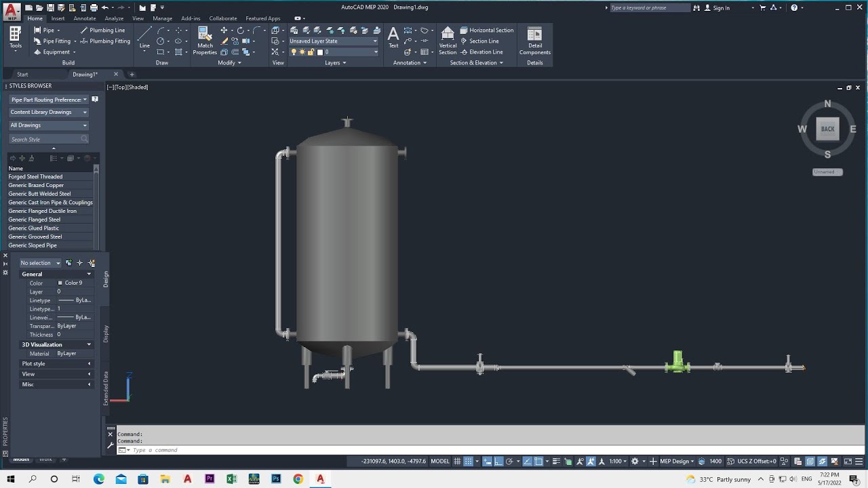868x488 pixels.
Task: Click the Match Properties tool
Action: tap(205, 41)
